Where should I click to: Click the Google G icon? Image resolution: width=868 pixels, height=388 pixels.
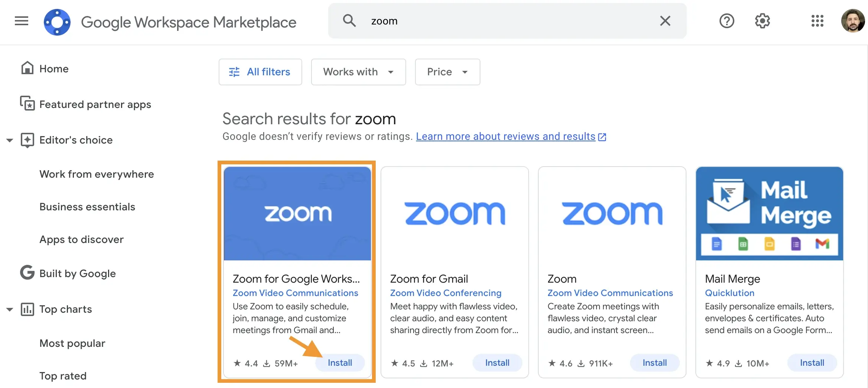(27, 272)
